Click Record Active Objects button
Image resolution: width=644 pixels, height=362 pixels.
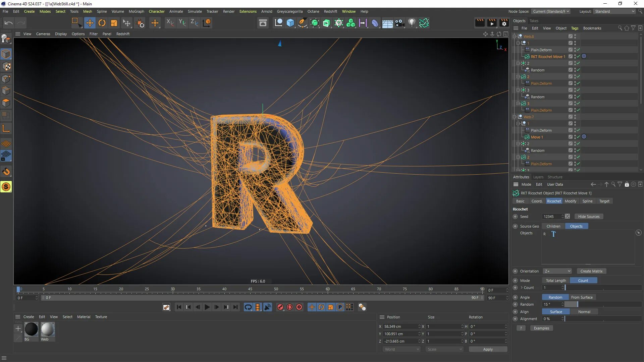tap(280, 307)
